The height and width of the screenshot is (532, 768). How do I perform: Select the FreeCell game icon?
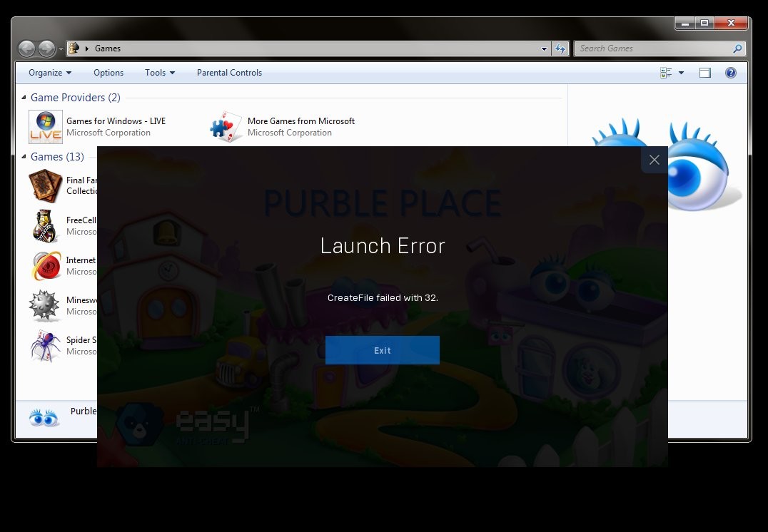click(x=45, y=226)
